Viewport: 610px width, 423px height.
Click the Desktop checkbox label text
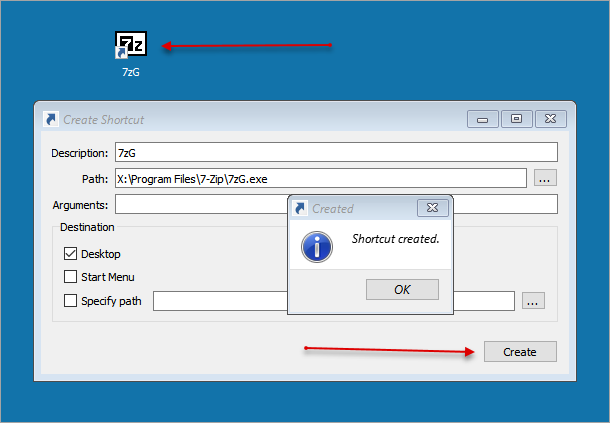(101, 254)
